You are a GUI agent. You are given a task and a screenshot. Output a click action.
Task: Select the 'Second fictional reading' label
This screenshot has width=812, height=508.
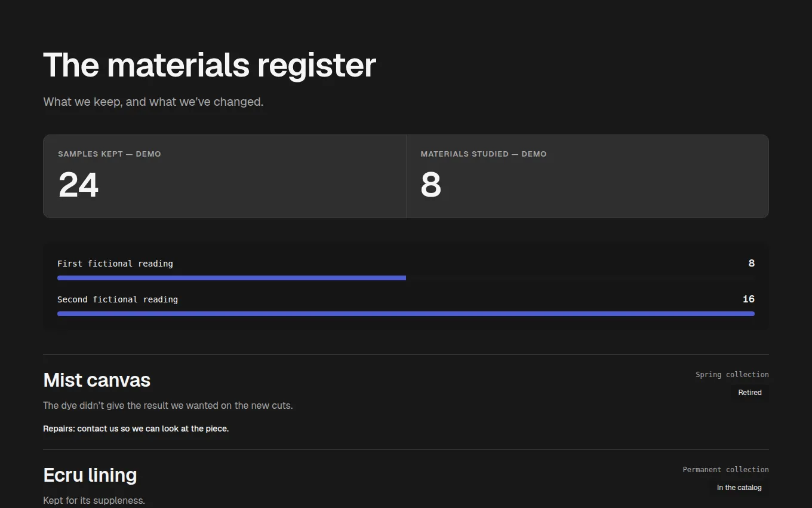(118, 299)
